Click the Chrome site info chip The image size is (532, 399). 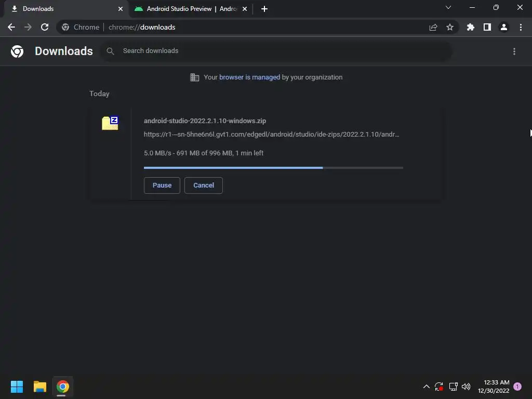81,27
